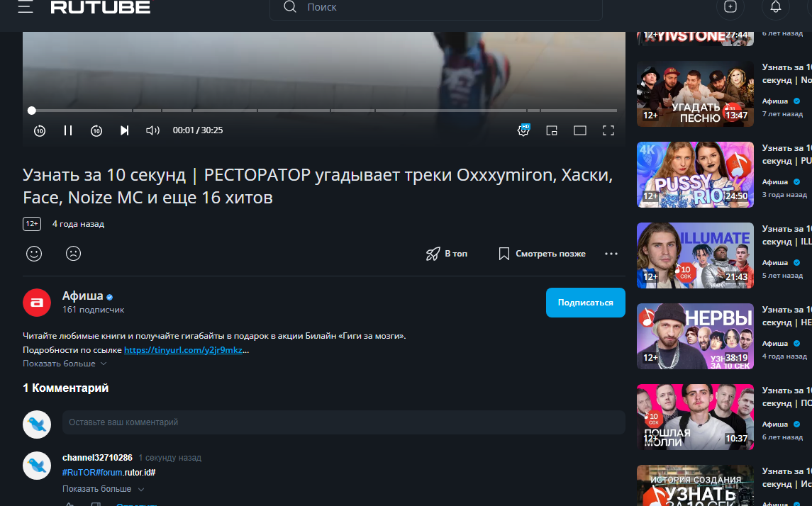Open notifications bell
Screen dimensions: 812x506
775,6
